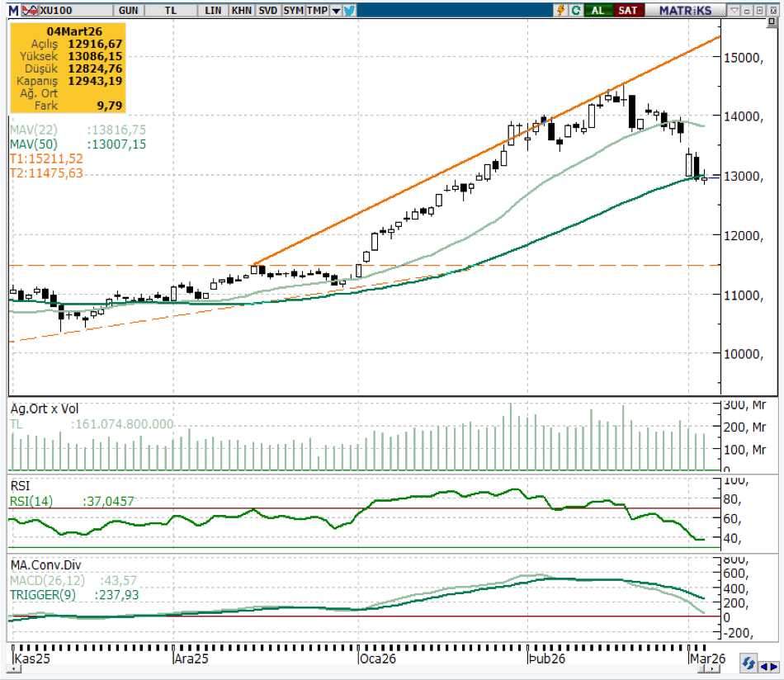
Task: Toggle the KHN chart option
Action: click(x=242, y=10)
